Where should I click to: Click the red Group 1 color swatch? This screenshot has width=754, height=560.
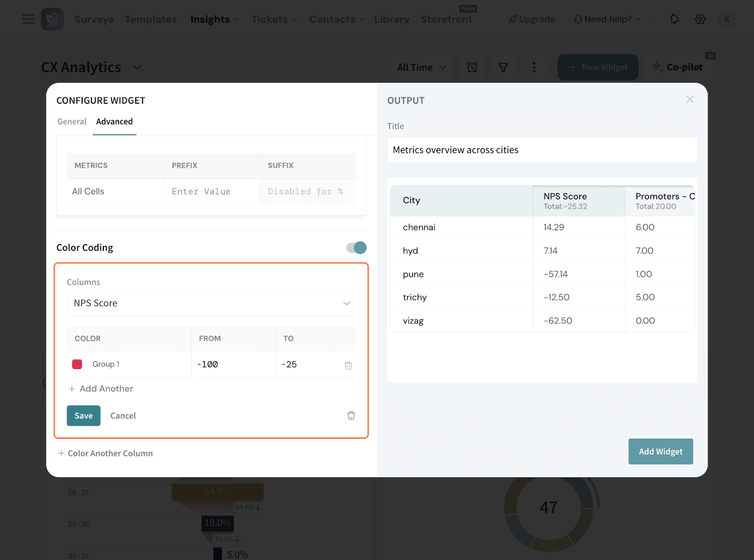(77, 364)
